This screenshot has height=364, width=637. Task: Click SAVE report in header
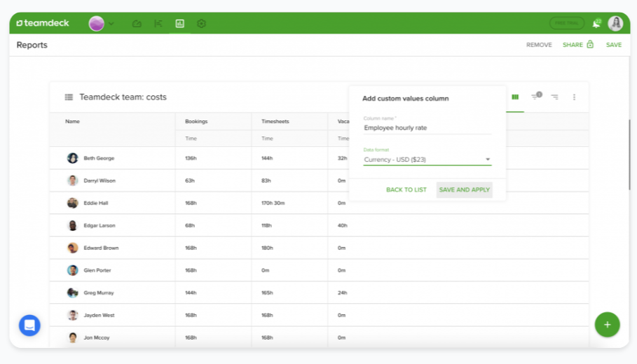coord(613,45)
